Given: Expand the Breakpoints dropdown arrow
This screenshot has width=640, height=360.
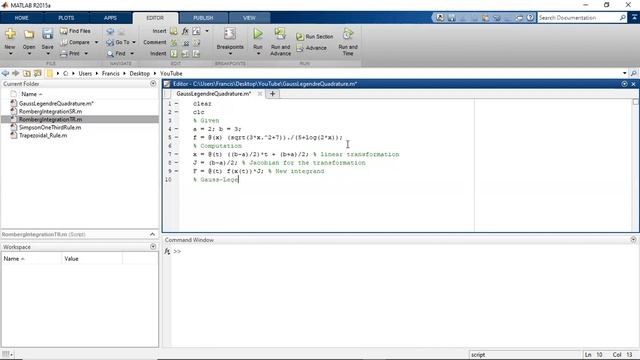Looking at the screenshot, I should 230,53.
